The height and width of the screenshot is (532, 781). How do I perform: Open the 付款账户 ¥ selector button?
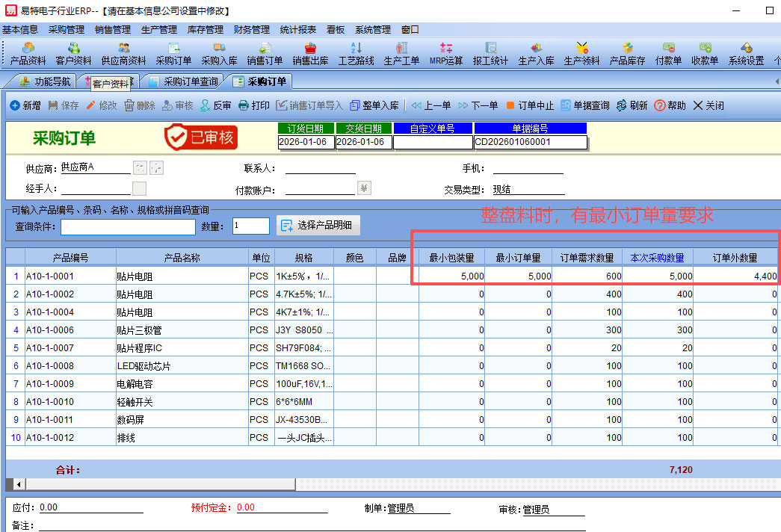pos(364,188)
